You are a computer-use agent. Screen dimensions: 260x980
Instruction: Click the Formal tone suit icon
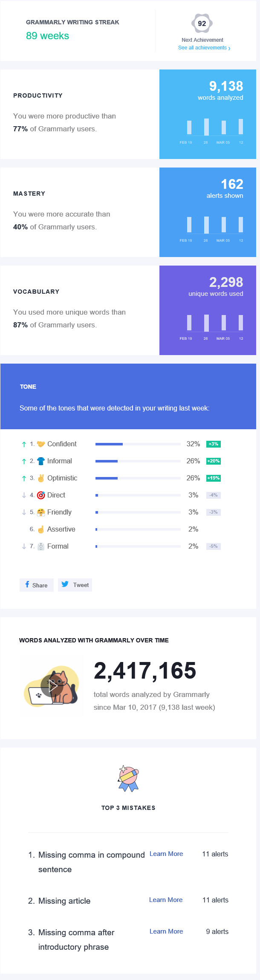click(41, 546)
